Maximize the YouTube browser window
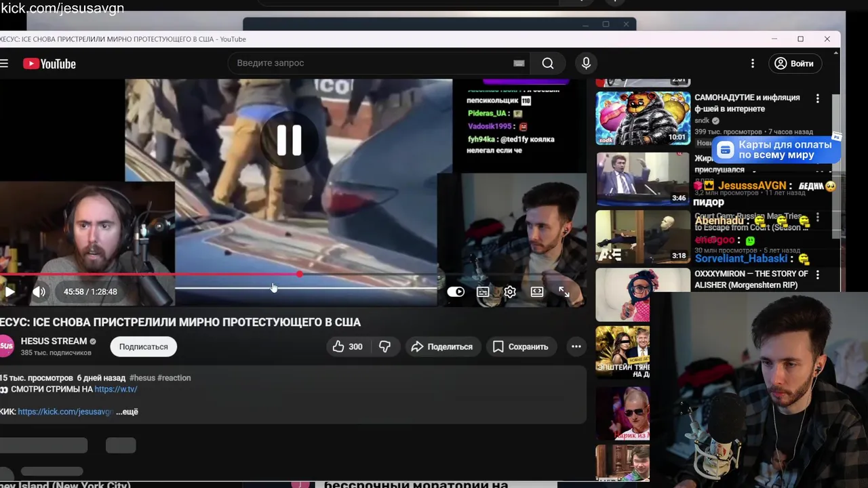Image resolution: width=868 pixels, height=488 pixels. pyautogui.click(x=800, y=39)
